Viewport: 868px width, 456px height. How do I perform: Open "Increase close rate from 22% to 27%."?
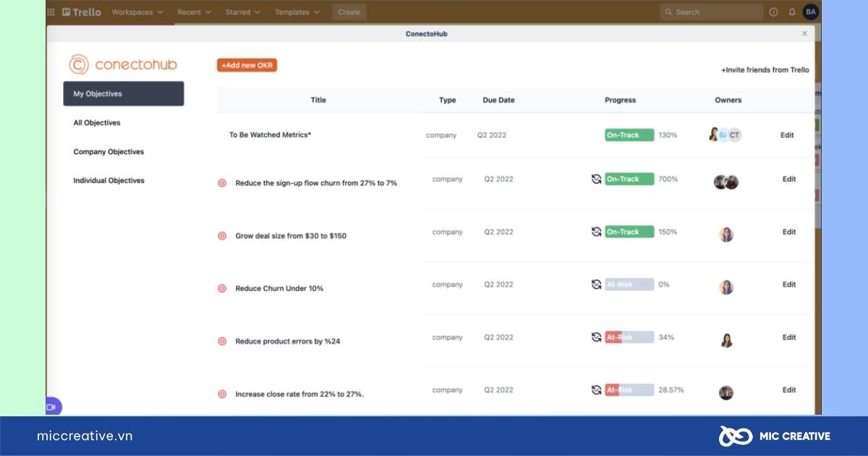pyautogui.click(x=299, y=394)
